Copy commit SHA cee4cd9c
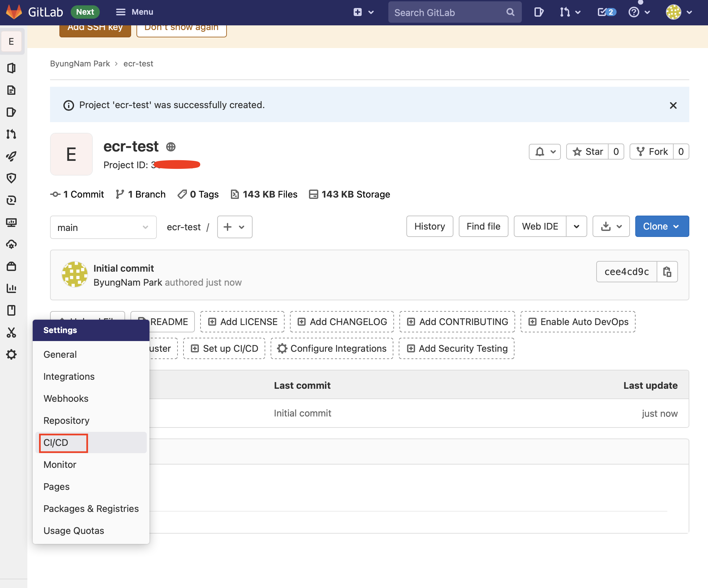Viewport: 708px width, 588px height. [667, 271]
